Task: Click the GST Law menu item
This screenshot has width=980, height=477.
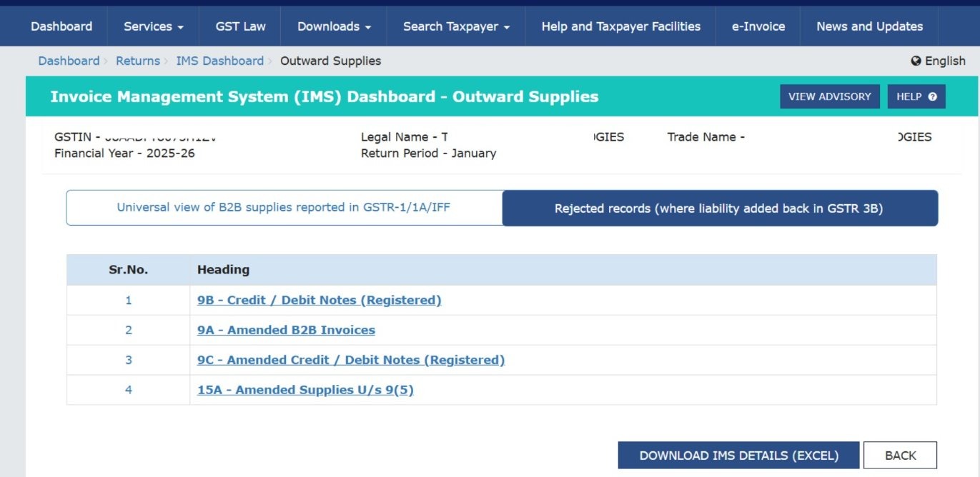Action: 240,26
